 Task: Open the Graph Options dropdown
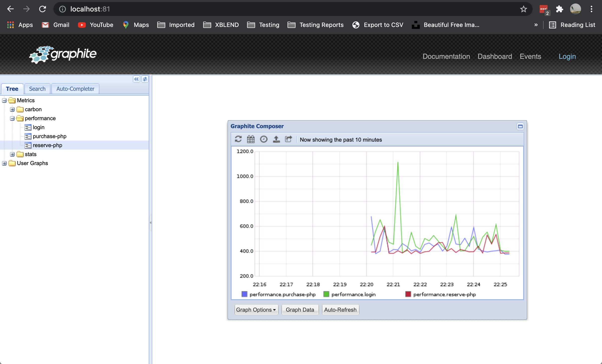coord(256,310)
